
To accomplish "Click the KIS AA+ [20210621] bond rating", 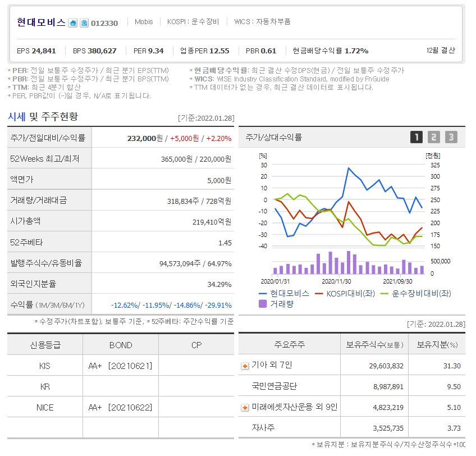I will coord(120,366).
